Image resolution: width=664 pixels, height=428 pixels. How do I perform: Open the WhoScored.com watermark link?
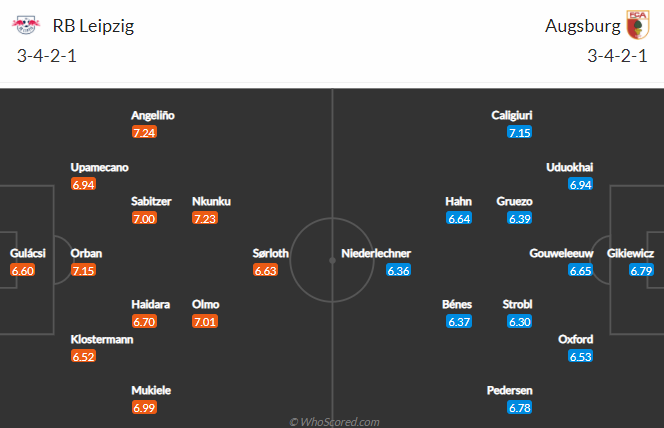tap(334, 422)
